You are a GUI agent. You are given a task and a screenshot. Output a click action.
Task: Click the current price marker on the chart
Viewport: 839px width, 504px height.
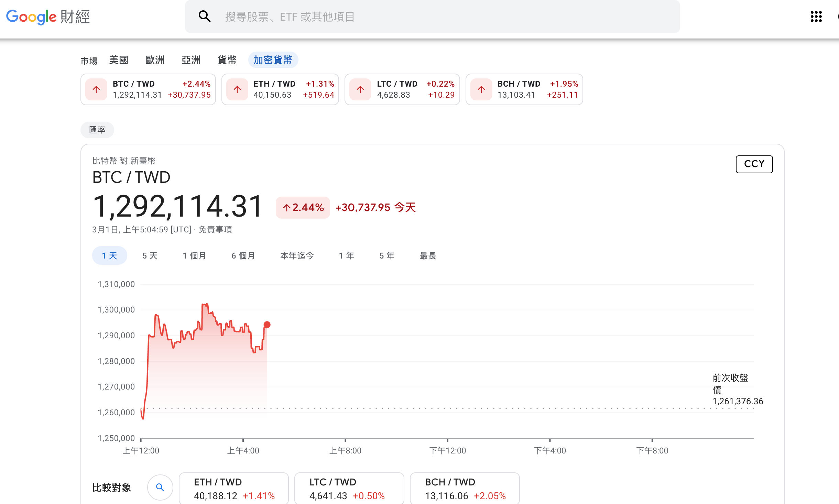point(267,324)
